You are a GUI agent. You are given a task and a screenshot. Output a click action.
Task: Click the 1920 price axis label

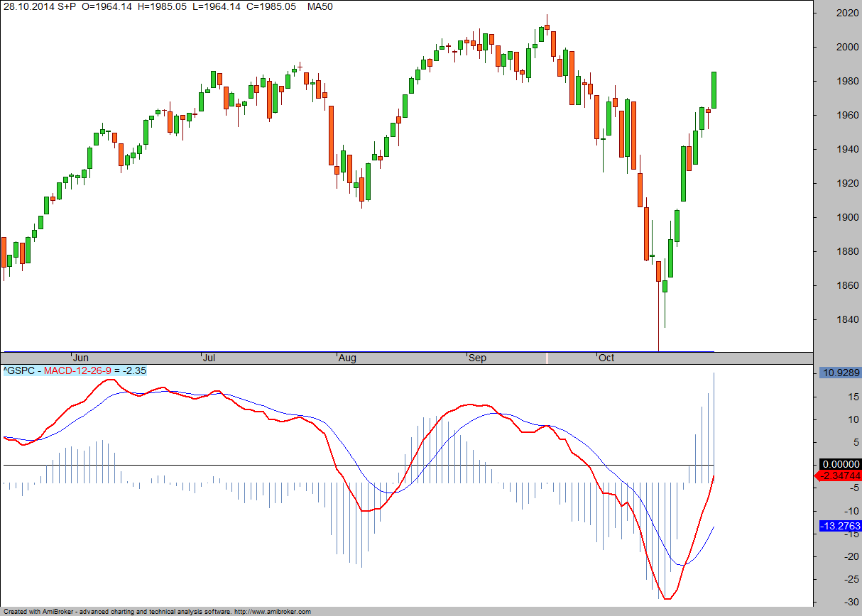tap(849, 183)
